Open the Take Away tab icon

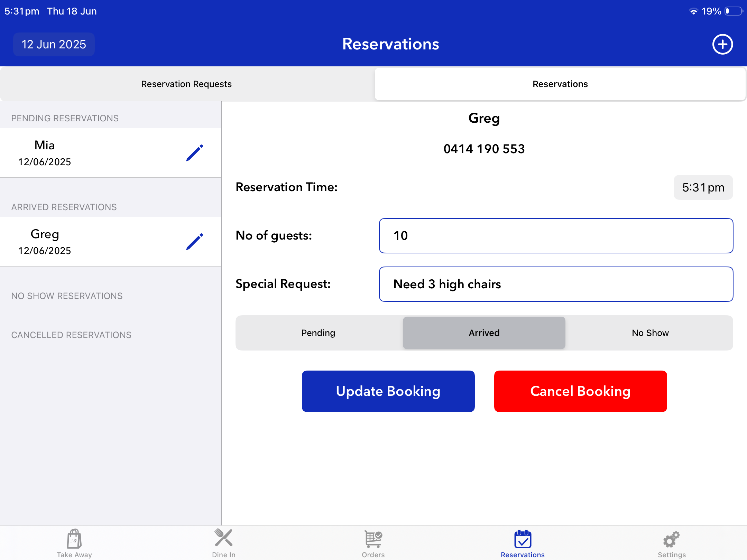74,539
